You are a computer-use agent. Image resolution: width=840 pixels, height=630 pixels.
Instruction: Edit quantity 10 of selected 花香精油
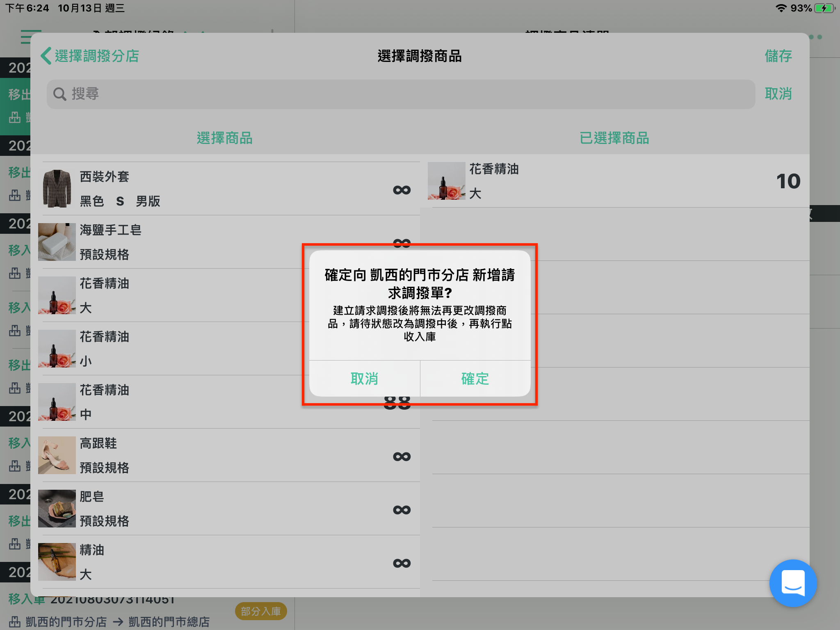click(x=788, y=181)
